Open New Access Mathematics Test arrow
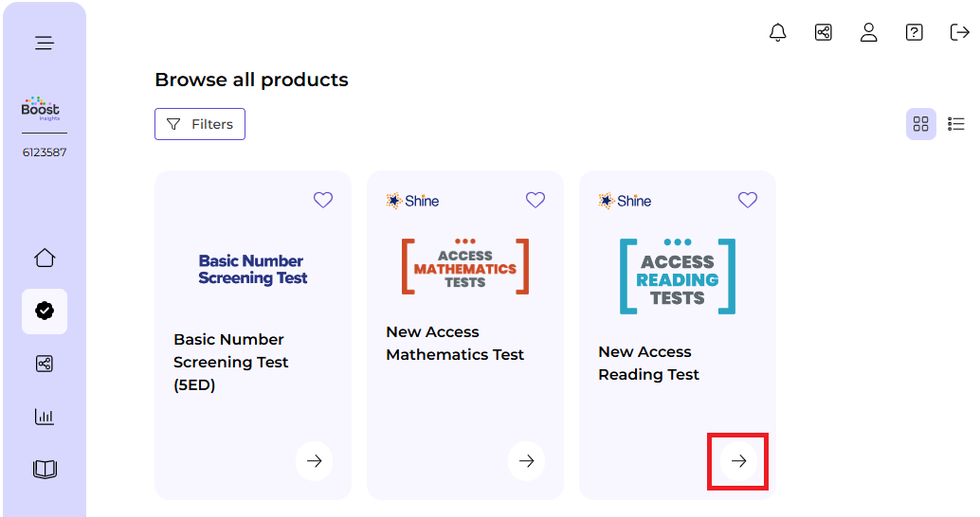980x517 pixels. tap(527, 461)
